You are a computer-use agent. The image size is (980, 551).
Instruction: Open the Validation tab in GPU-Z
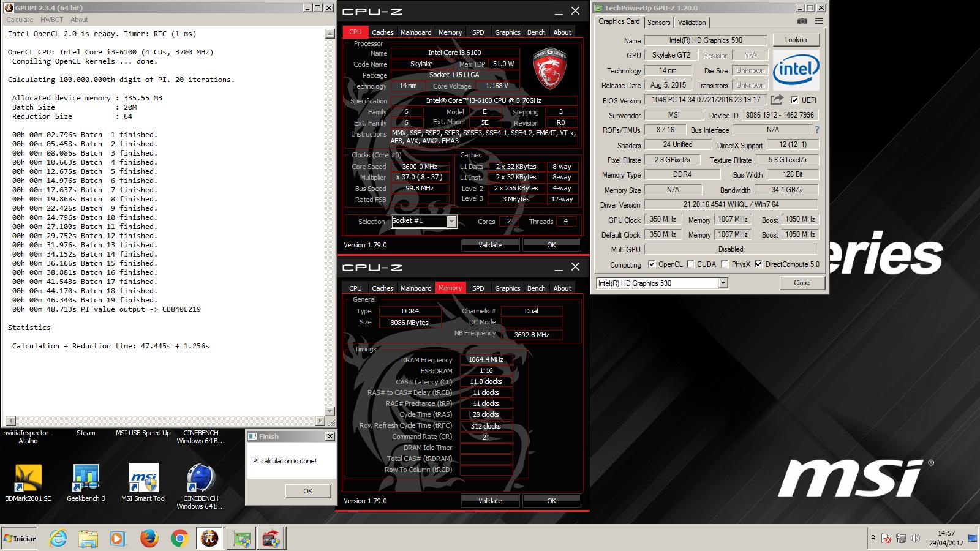point(692,23)
